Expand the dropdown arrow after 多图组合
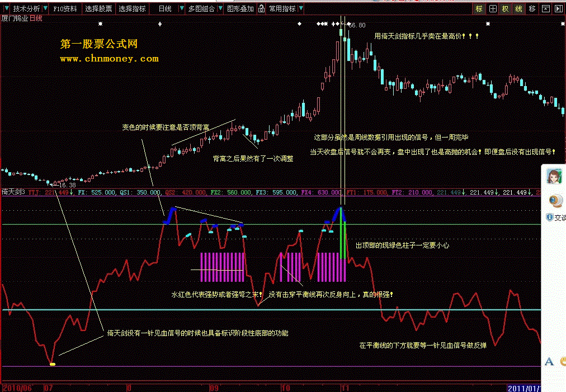 (x=220, y=8)
